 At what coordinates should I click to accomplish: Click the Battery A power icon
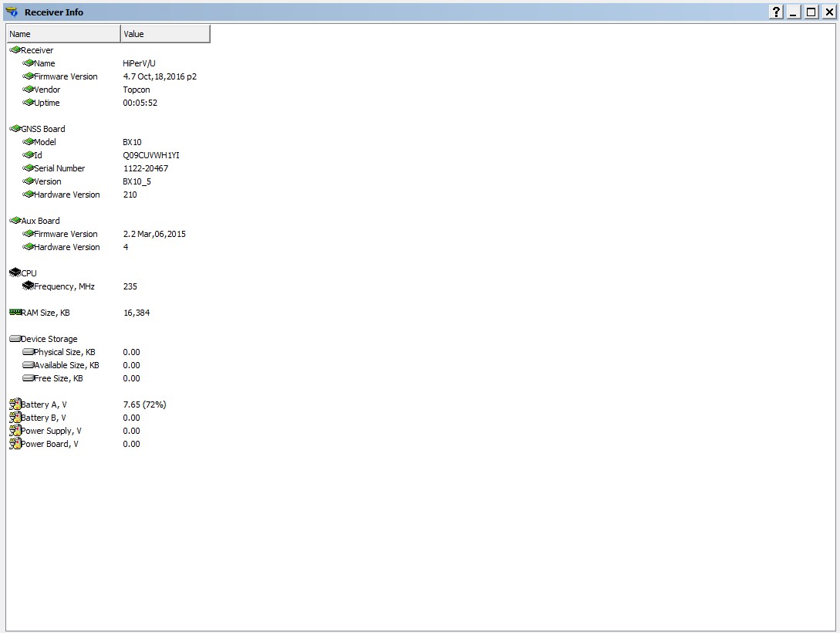[15, 405]
